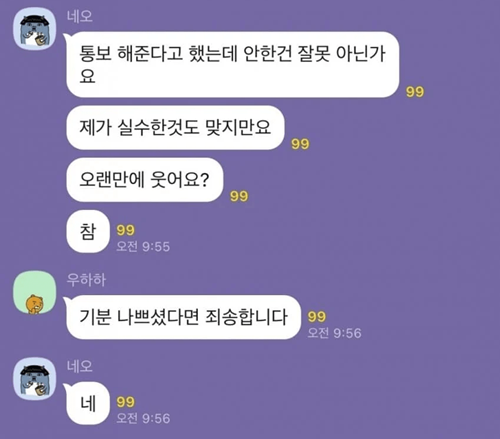
Task: Select the 네 reply bubble
Action: click(88, 403)
